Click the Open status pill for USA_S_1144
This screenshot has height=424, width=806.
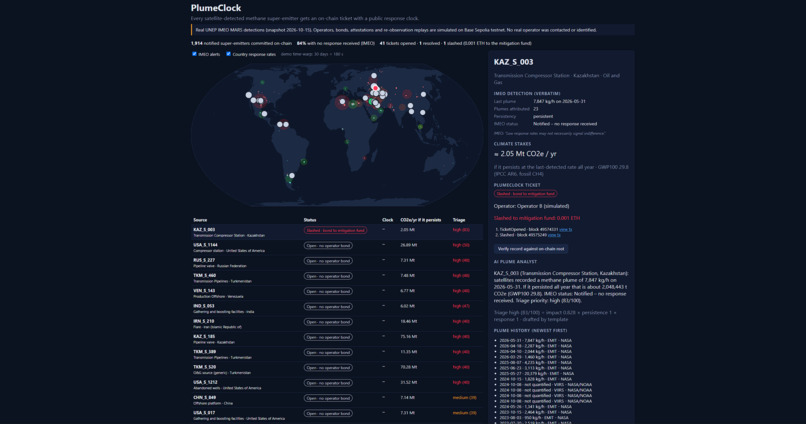328,246
